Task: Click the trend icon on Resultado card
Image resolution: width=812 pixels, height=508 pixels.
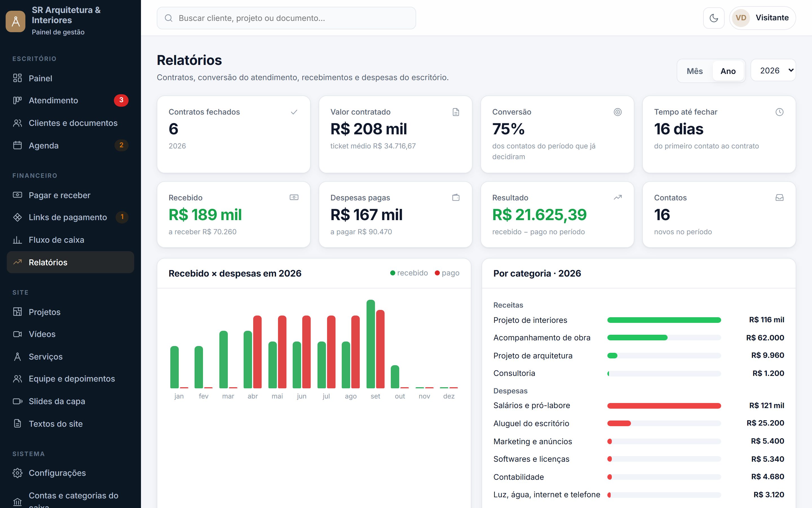Action: pyautogui.click(x=617, y=198)
